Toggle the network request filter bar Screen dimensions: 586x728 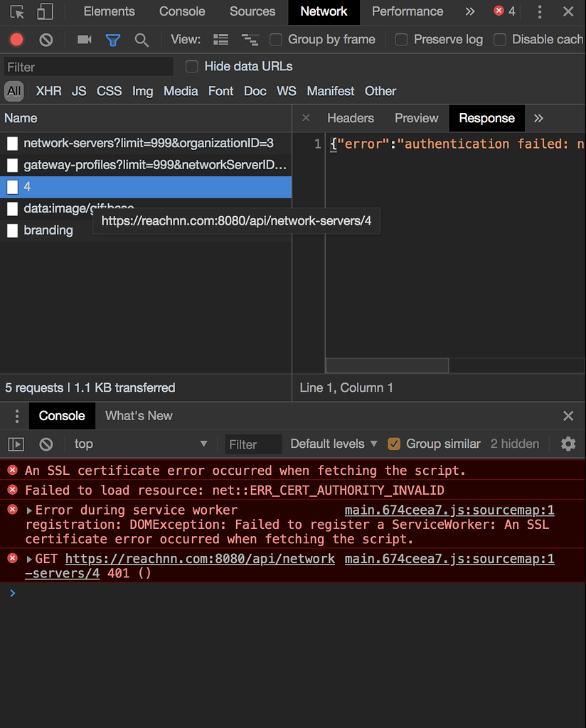click(x=113, y=39)
